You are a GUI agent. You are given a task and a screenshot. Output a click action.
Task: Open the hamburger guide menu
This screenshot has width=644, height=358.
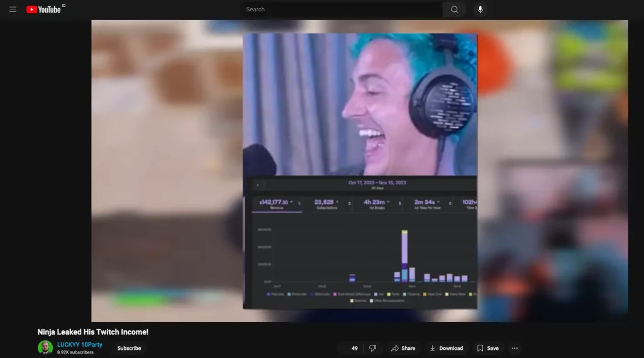[13, 9]
